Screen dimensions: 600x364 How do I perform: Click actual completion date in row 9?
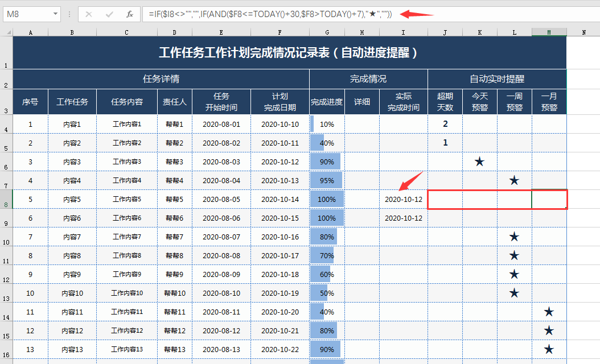click(403, 218)
